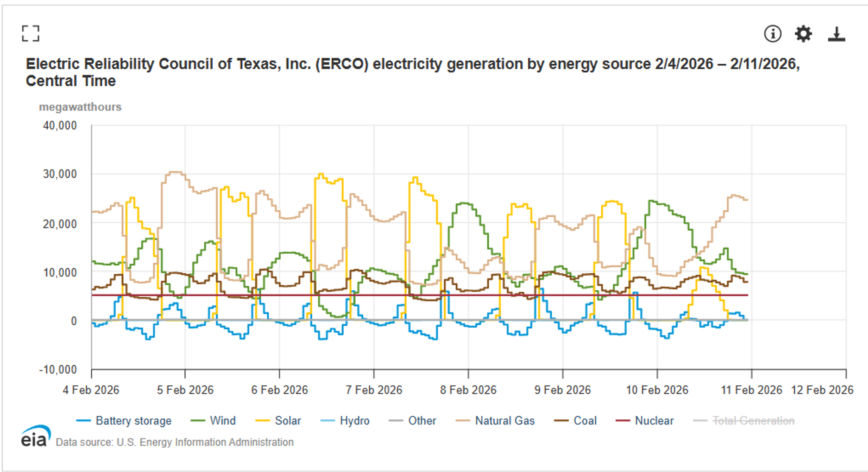Click the fullscreen expand icon
This screenshot has height=472, width=868.
(x=31, y=33)
